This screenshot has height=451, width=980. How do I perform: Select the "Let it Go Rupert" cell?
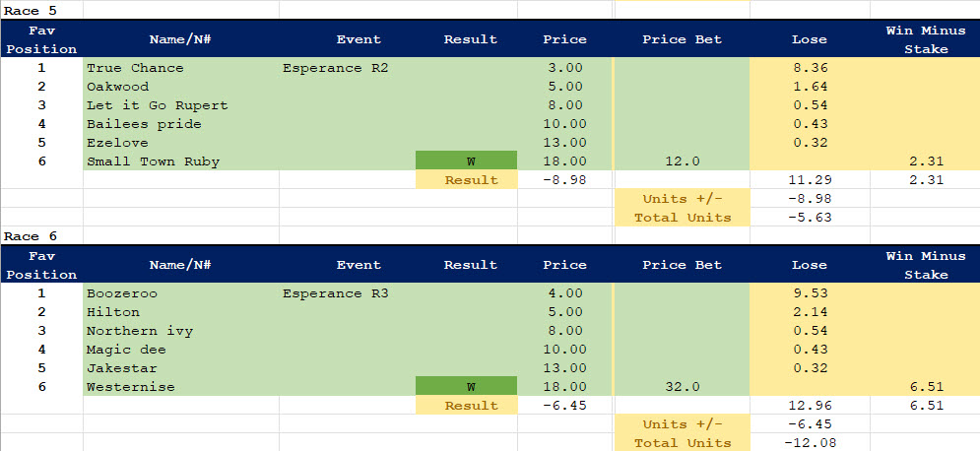click(x=157, y=105)
